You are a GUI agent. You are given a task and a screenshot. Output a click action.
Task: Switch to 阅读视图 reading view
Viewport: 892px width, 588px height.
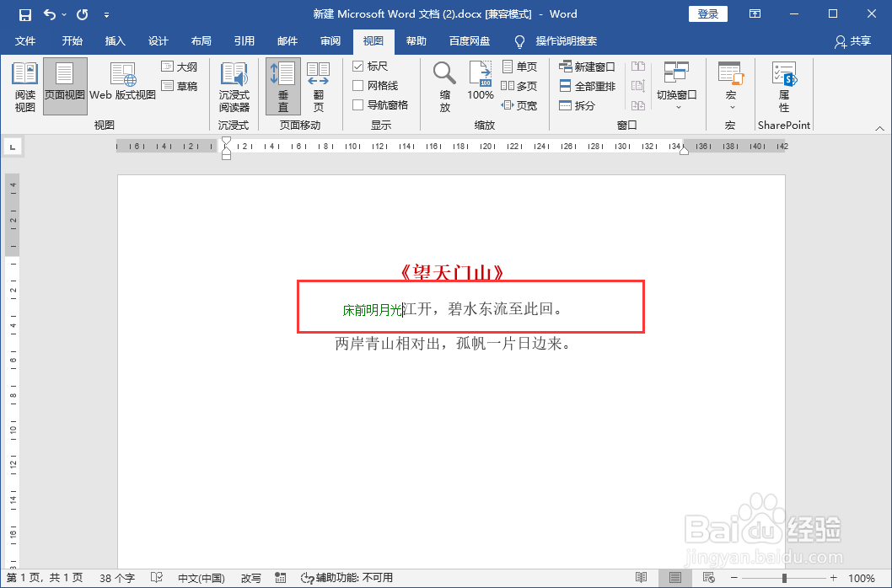coord(24,86)
